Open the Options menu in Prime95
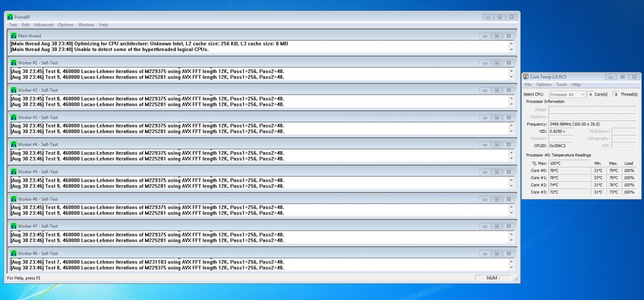This screenshot has width=644, height=300. (65, 25)
